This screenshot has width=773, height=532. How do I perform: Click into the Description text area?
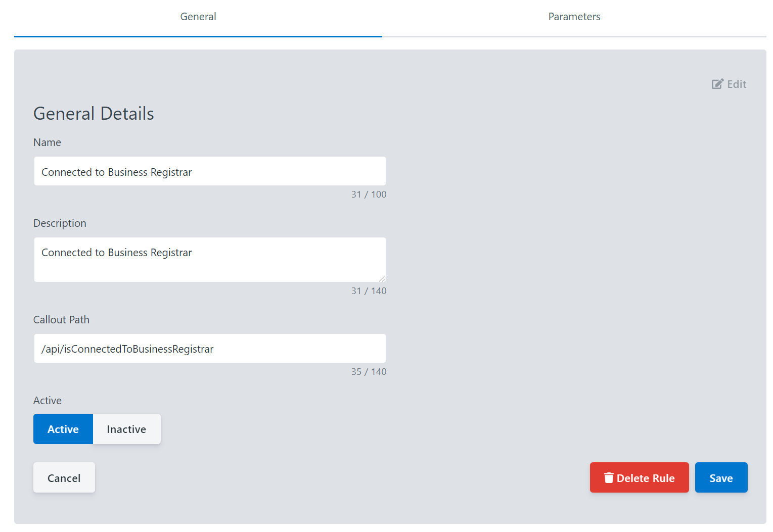[x=210, y=260]
